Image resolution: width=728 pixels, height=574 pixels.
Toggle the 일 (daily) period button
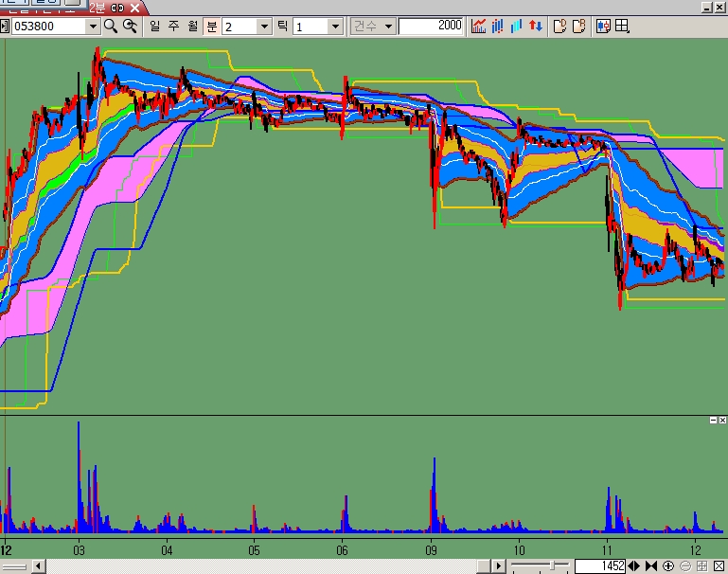(154, 27)
